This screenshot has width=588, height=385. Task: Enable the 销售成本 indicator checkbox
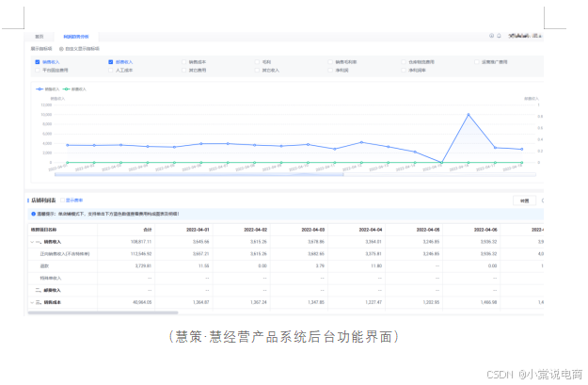coord(183,62)
